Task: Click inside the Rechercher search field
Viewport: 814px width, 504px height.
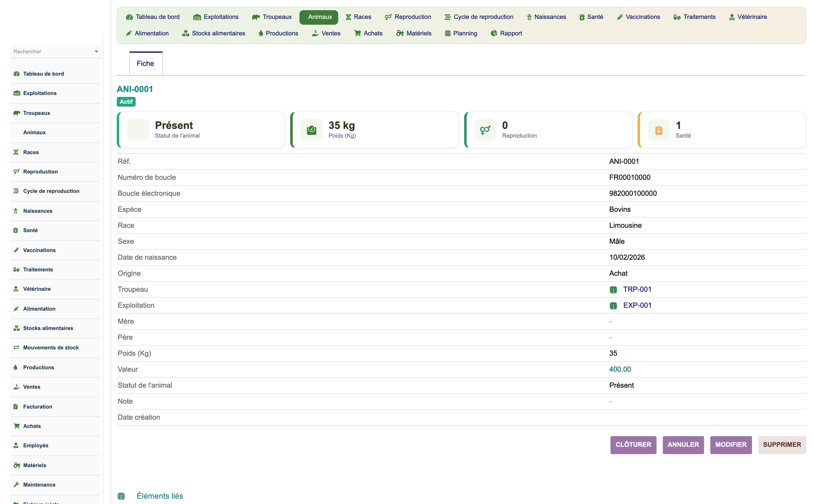Action: 52,51
